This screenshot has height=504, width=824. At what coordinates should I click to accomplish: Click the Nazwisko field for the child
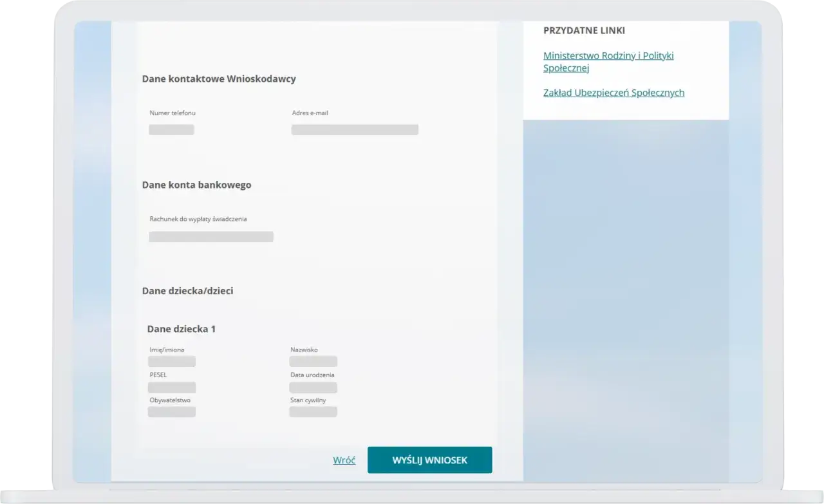click(313, 361)
